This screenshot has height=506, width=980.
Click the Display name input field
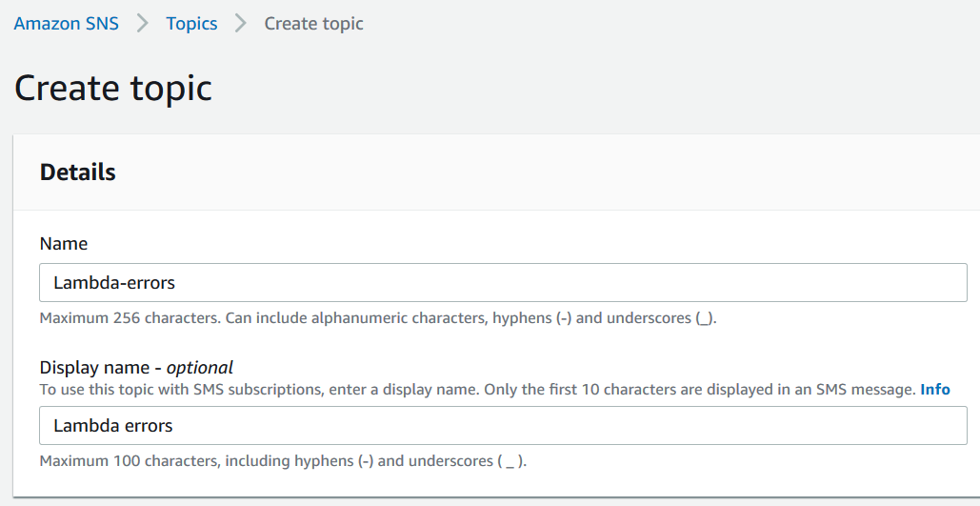503,425
